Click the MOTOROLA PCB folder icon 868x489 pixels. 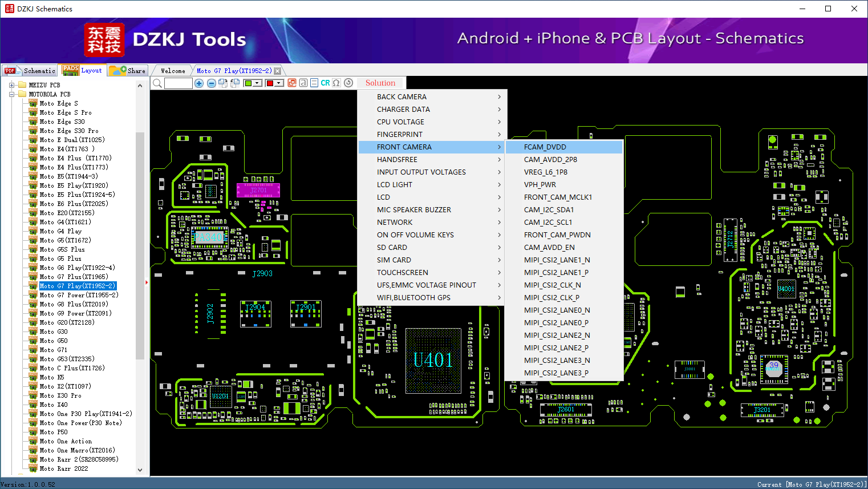22,94
